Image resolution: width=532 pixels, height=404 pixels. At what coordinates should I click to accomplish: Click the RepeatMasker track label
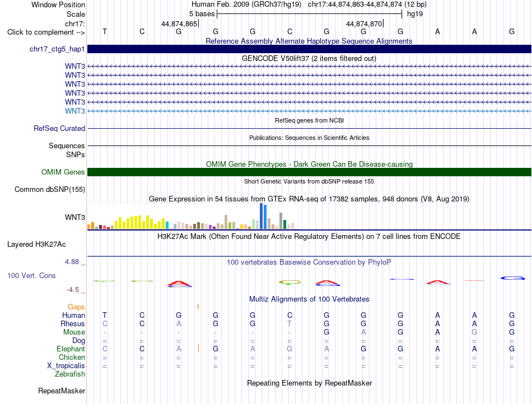coord(62,391)
